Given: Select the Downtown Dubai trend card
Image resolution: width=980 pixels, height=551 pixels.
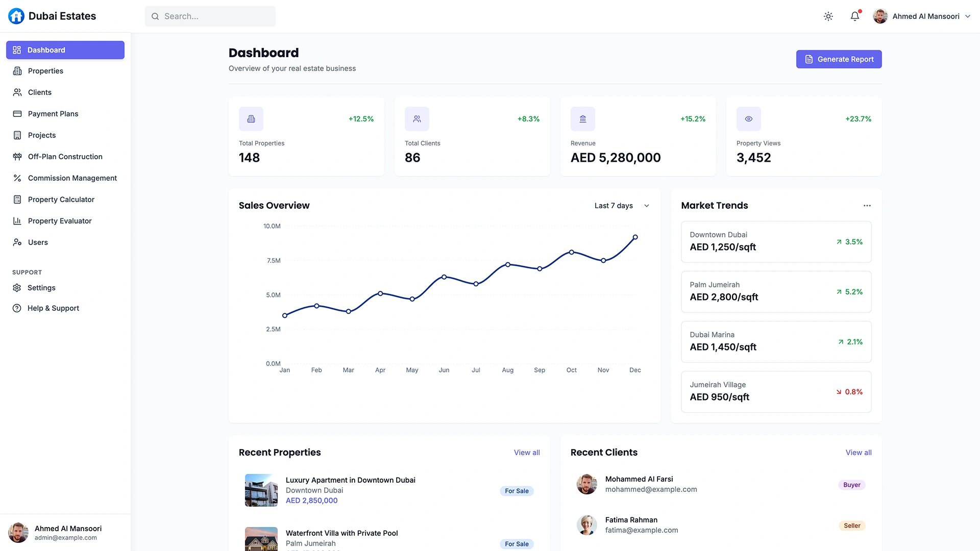Looking at the screenshot, I should 776,242.
